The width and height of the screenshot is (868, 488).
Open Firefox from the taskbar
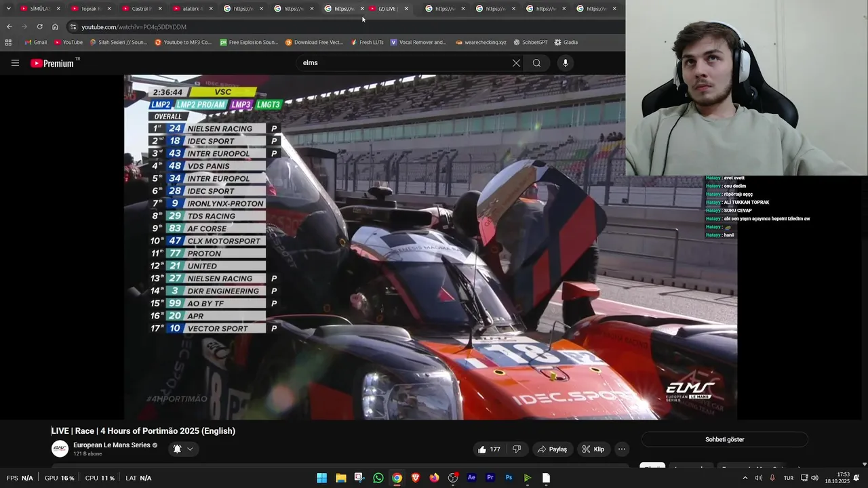(x=434, y=478)
